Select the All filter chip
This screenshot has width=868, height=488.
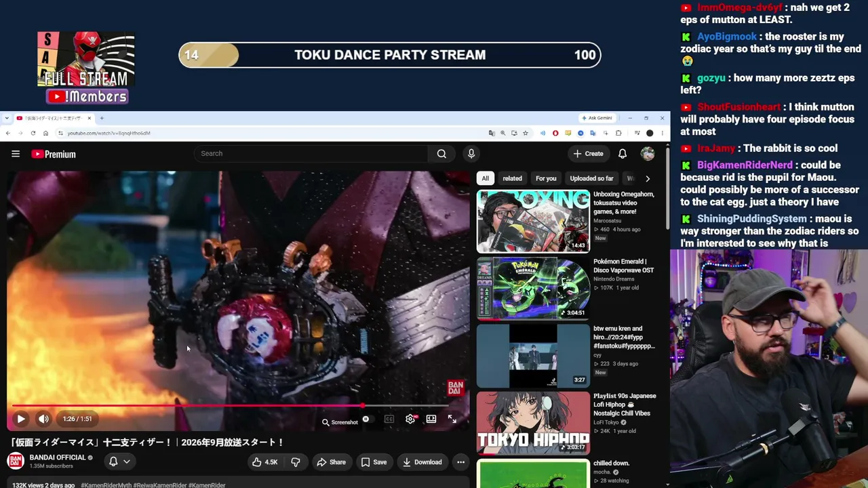coord(485,178)
